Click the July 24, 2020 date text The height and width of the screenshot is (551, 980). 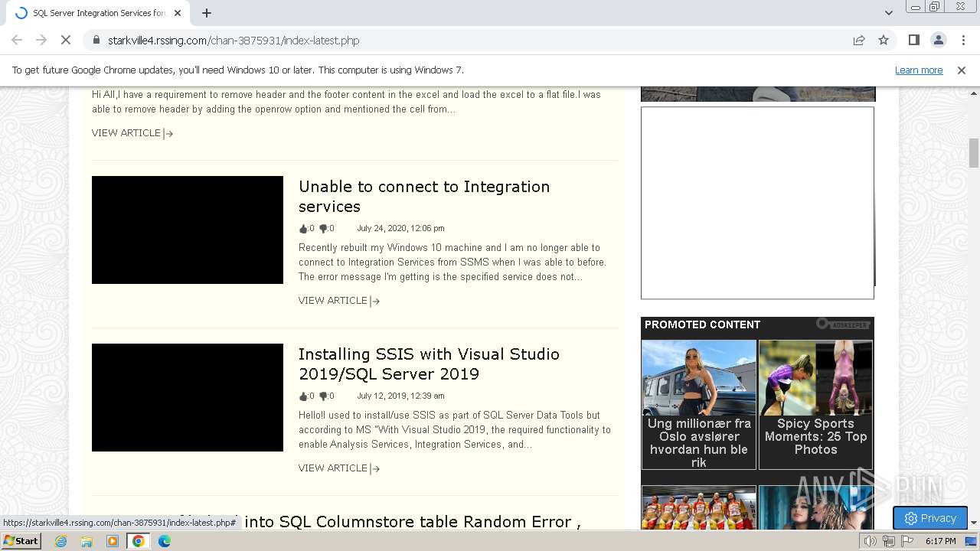[x=400, y=228]
